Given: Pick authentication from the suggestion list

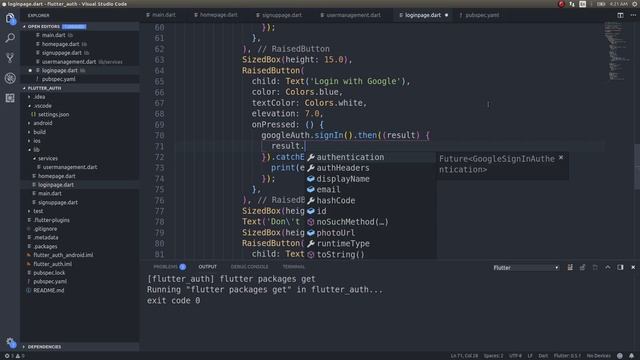Looking at the screenshot, I should click(x=371, y=157).
